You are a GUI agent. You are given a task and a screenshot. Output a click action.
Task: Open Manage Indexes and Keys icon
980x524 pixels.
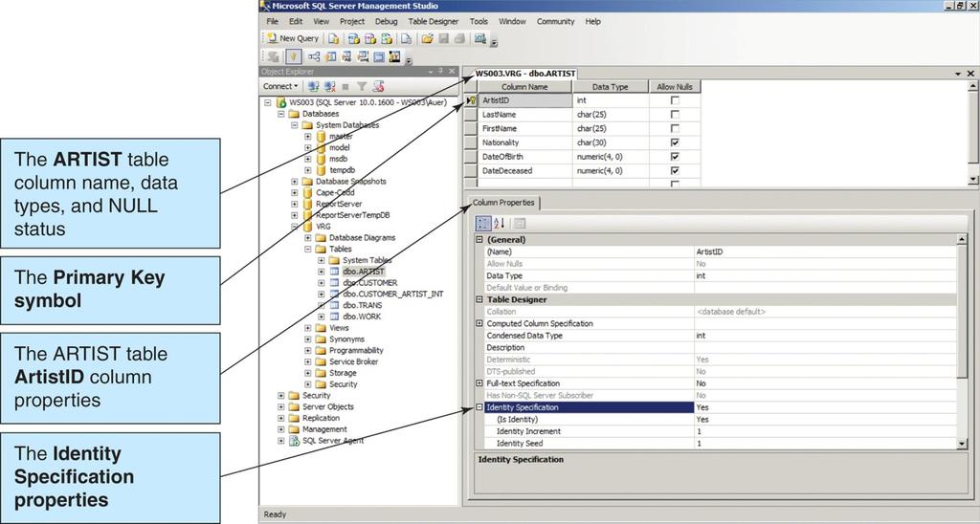click(330, 57)
